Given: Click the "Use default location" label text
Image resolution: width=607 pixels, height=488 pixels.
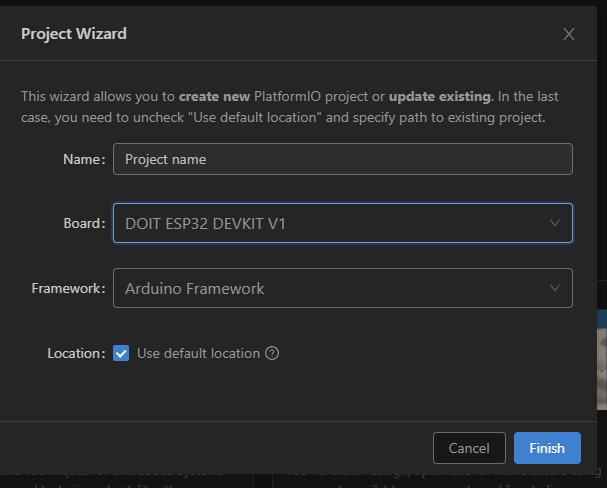Looking at the screenshot, I should 198,353.
